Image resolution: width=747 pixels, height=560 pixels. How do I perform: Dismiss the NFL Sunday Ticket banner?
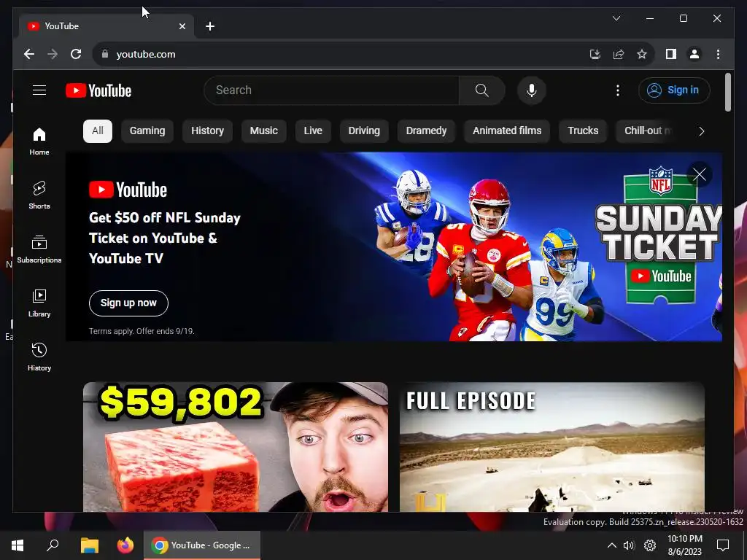[699, 175]
